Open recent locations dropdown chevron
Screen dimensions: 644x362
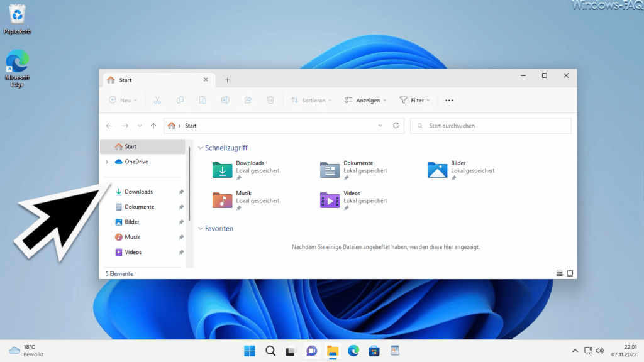pos(140,126)
